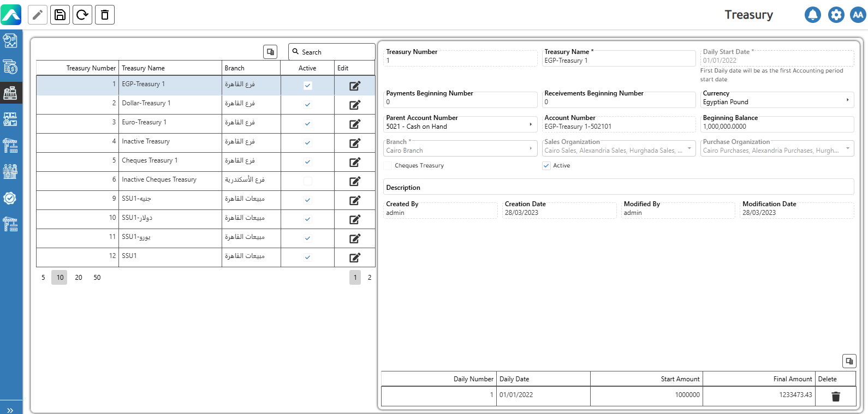Click the save floppy disk icon
Image resolution: width=868 pixels, height=414 pixels.
60,15
